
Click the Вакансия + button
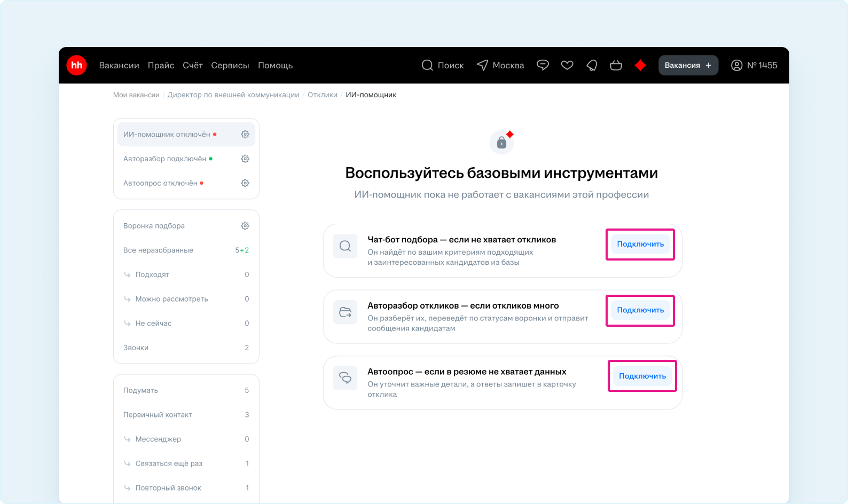point(688,65)
